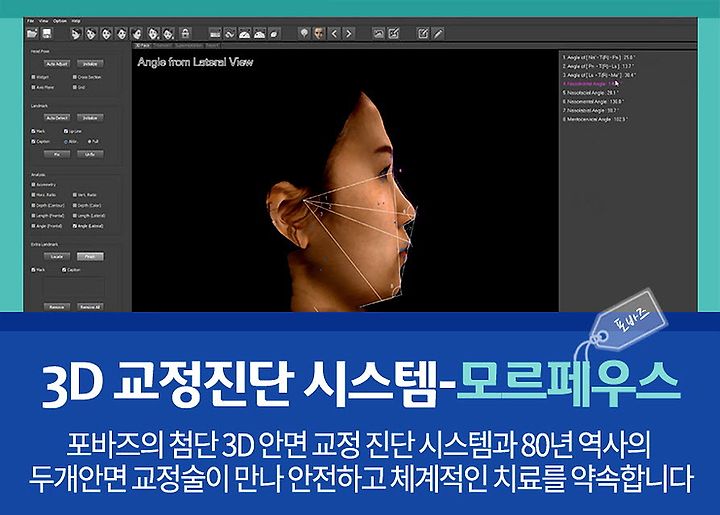Switch to the 3D Face tab
Image resolution: width=720 pixels, height=515 pixels.
142,45
